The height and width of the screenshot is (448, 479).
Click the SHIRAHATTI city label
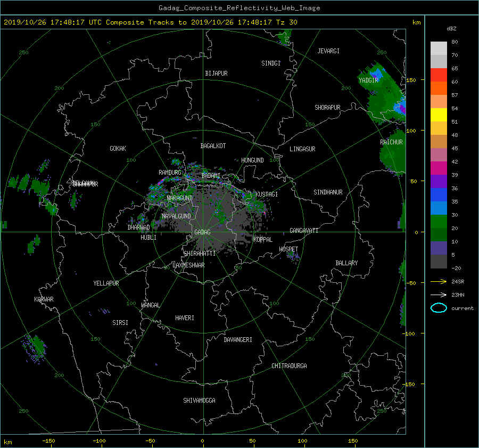(200, 253)
